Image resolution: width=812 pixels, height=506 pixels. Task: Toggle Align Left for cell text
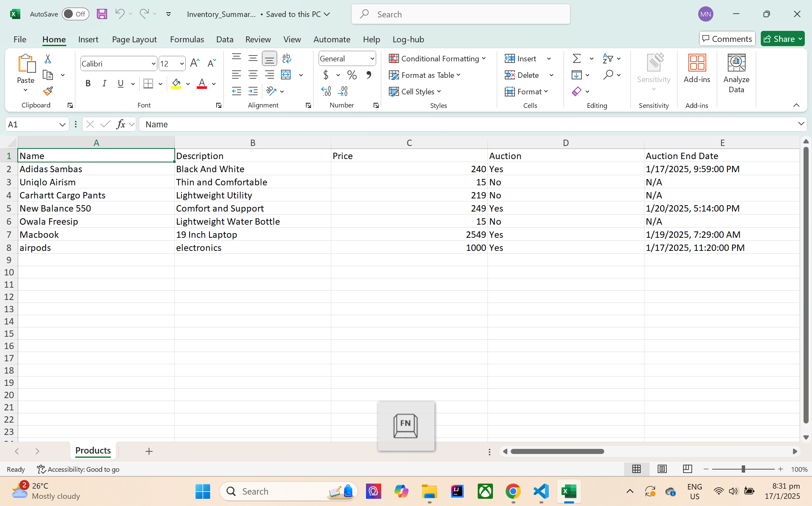pyautogui.click(x=237, y=75)
